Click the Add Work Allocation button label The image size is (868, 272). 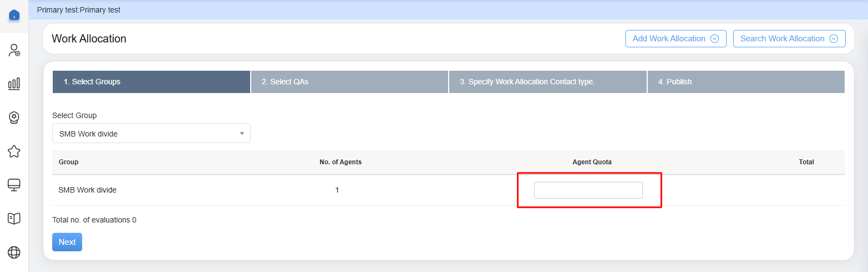point(668,39)
